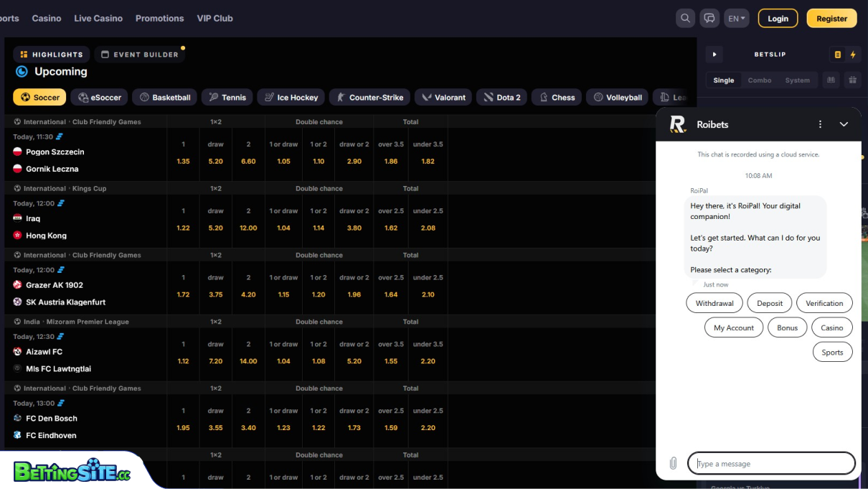Pick odds 6.60 for Gornik Leczna win
The image size is (868, 489).
248,162
